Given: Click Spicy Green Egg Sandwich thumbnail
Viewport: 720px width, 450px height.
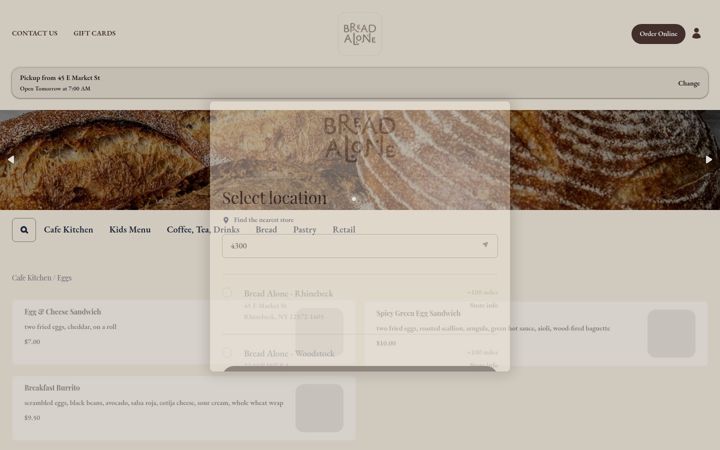Looking at the screenshot, I should click(671, 333).
